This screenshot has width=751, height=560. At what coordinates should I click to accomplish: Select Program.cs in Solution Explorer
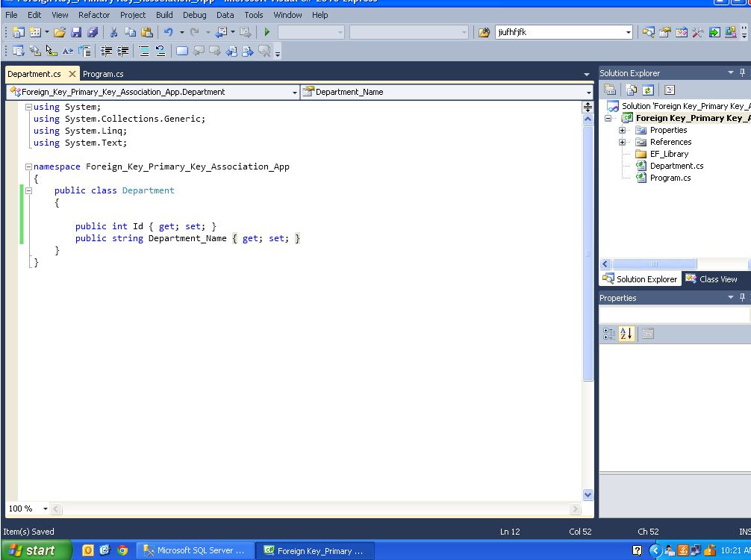670,178
